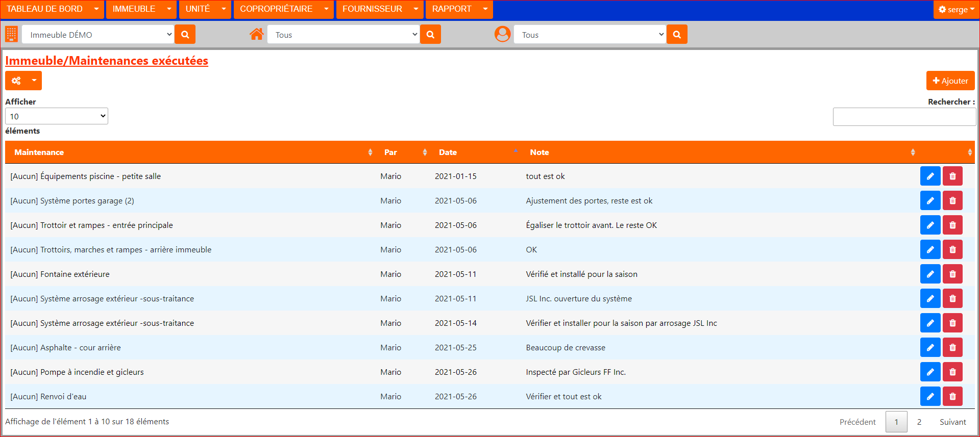Go to page 2 of results
The height and width of the screenshot is (437, 980).
tap(919, 422)
